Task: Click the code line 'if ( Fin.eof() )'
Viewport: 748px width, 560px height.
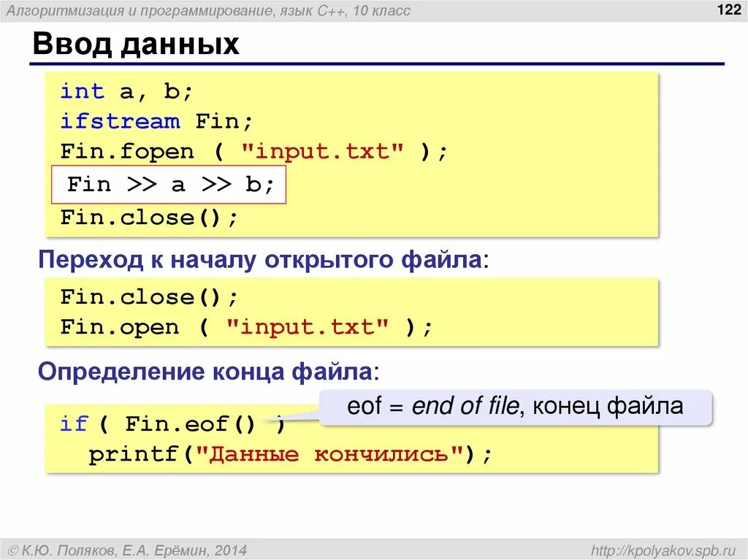Action: [172, 424]
